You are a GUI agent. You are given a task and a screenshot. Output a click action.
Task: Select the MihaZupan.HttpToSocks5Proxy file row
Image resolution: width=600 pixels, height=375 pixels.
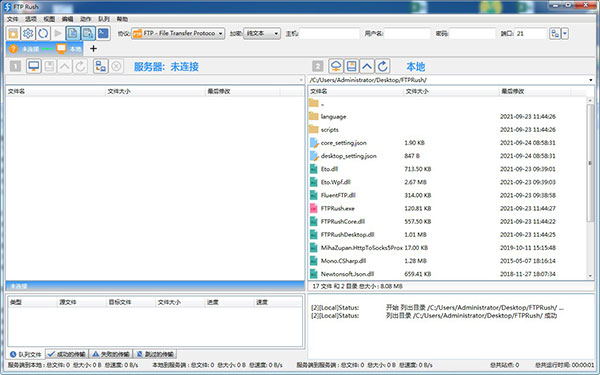(x=447, y=248)
